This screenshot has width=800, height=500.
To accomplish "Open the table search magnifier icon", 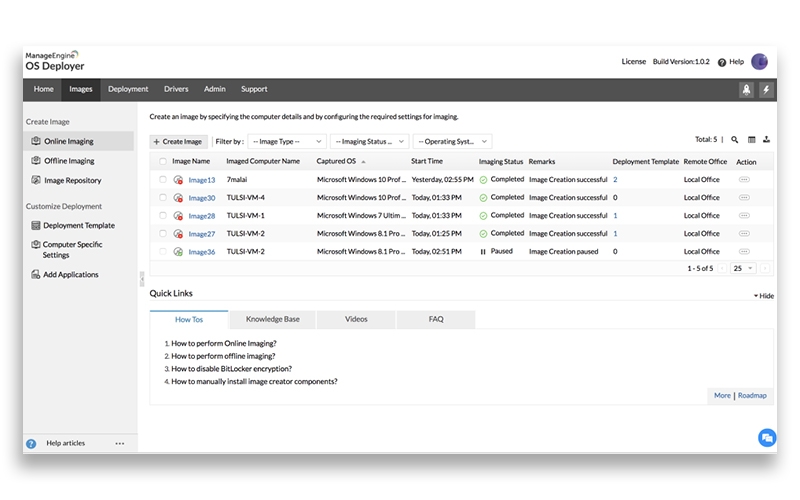I will pyautogui.click(x=735, y=140).
